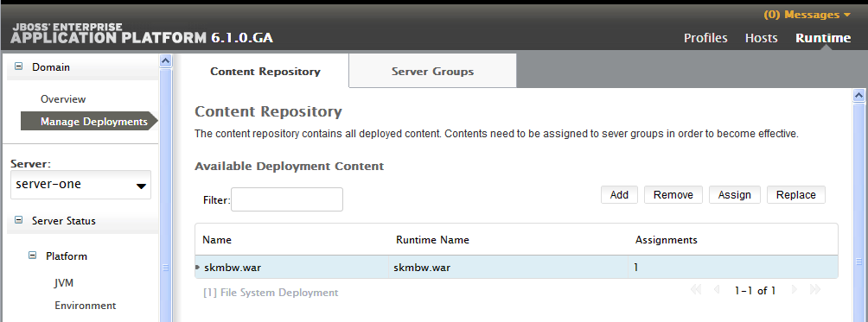The image size is (868, 322).
Task: Sort by the Runtime Name column header
Action: pyautogui.click(x=432, y=240)
